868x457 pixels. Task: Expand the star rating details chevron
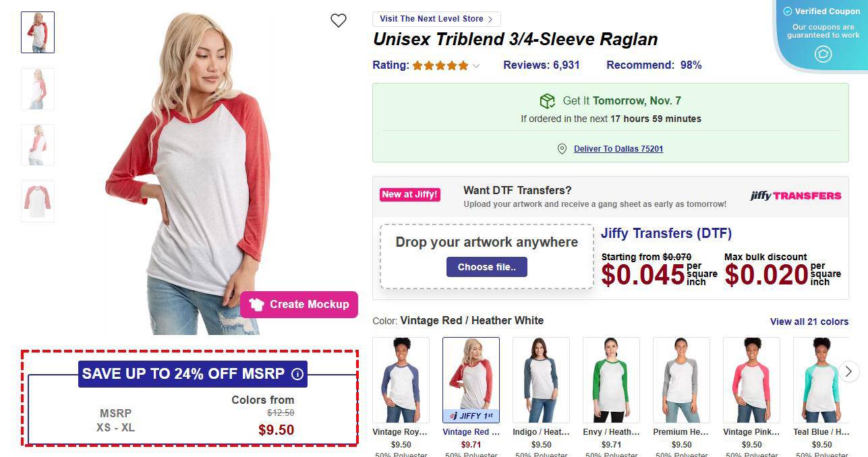tap(476, 65)
